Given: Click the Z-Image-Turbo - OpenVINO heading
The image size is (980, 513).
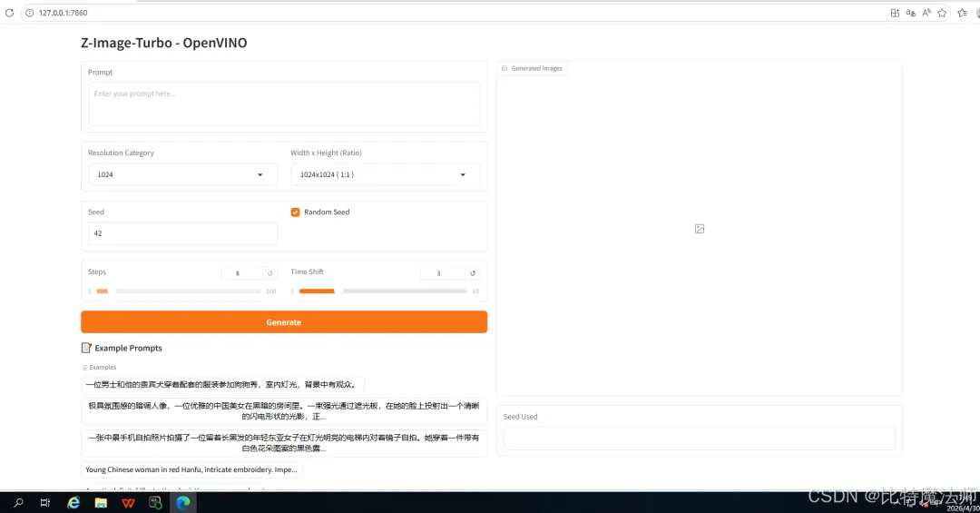Looking at the screenshot, I should point(163,44).
